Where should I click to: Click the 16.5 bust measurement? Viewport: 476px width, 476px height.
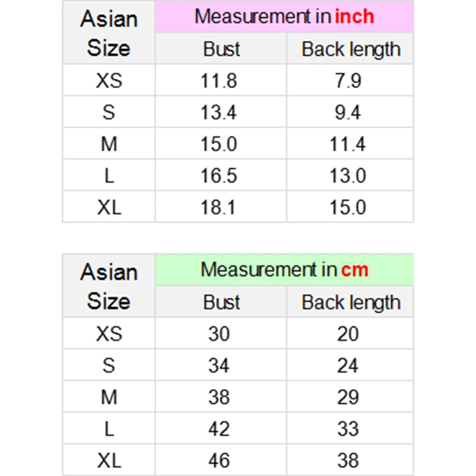pyautogui.click(x=219, y=176)
